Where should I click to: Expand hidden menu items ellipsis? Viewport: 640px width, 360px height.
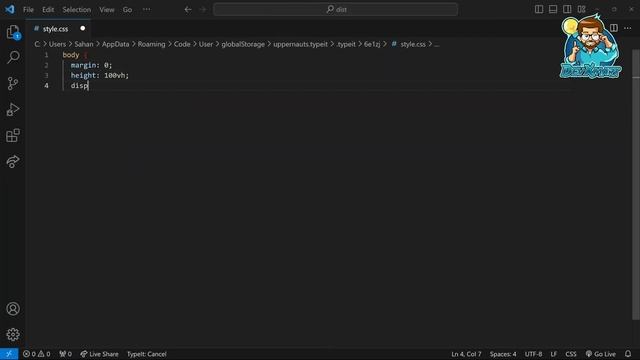click(x=147, y=9)
